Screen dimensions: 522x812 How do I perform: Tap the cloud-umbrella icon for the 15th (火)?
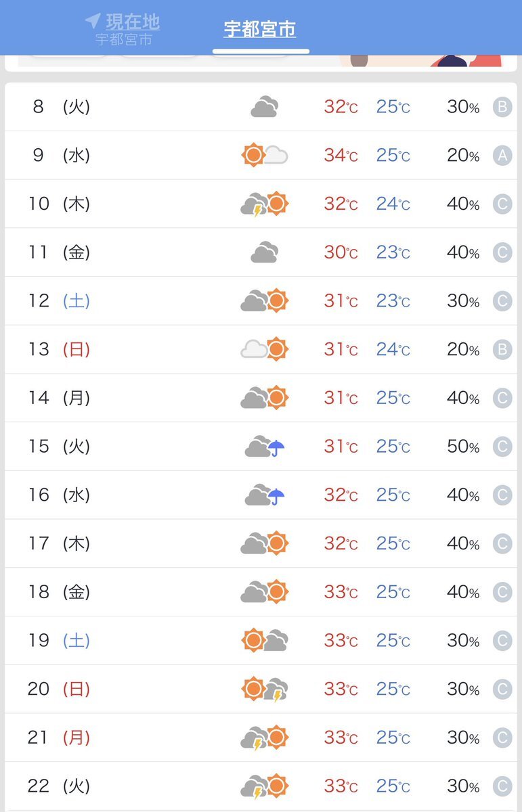tap(265, 447)
